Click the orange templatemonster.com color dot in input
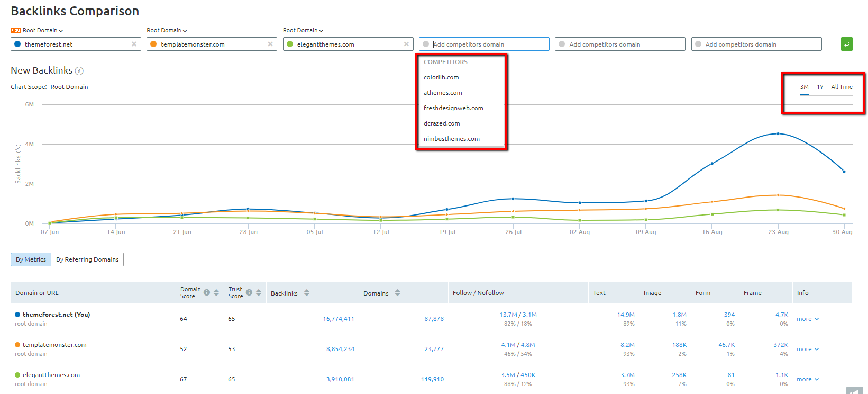The width and height of the screenshot is (868, 394). coord(153,44)
